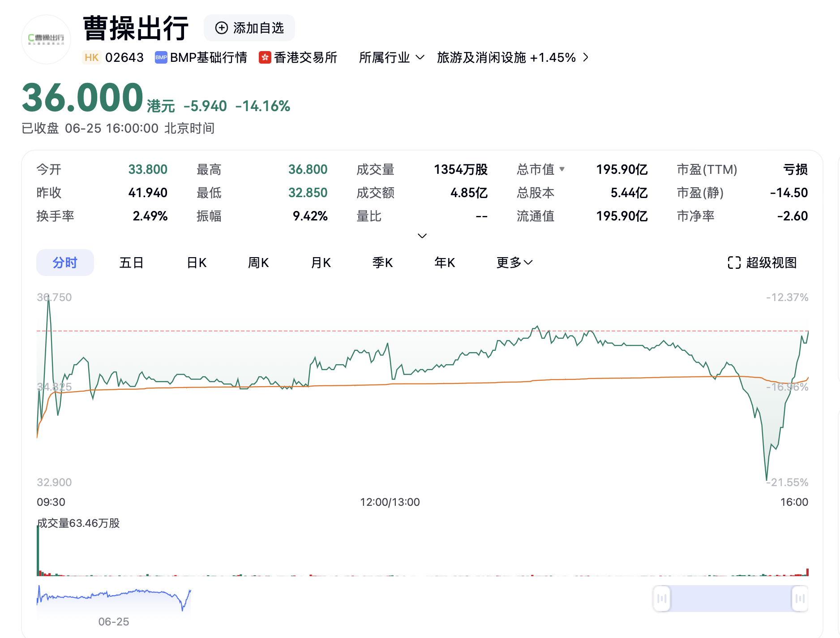This screenshot has height=638, width=840.
Task: Switch to 季K chart tab
Action: click(382, 263)
